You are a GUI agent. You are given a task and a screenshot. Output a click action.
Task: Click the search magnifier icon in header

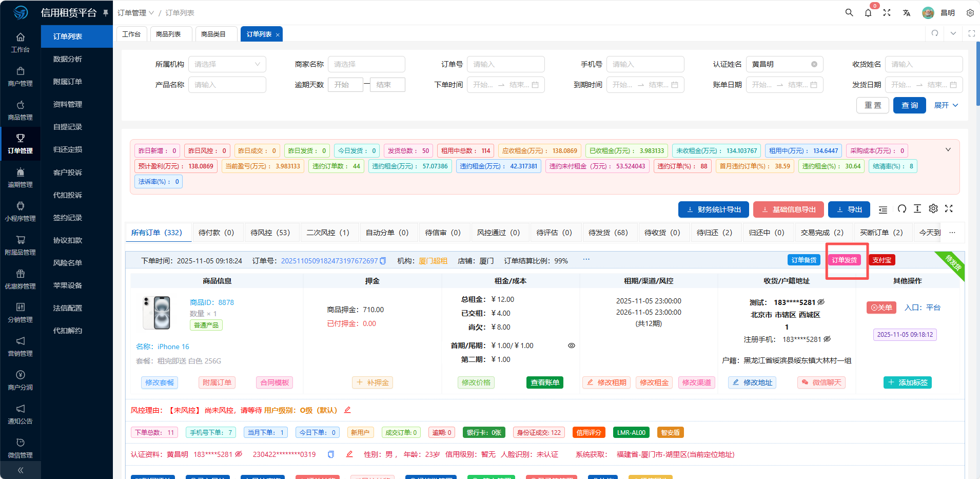(849, 13)
